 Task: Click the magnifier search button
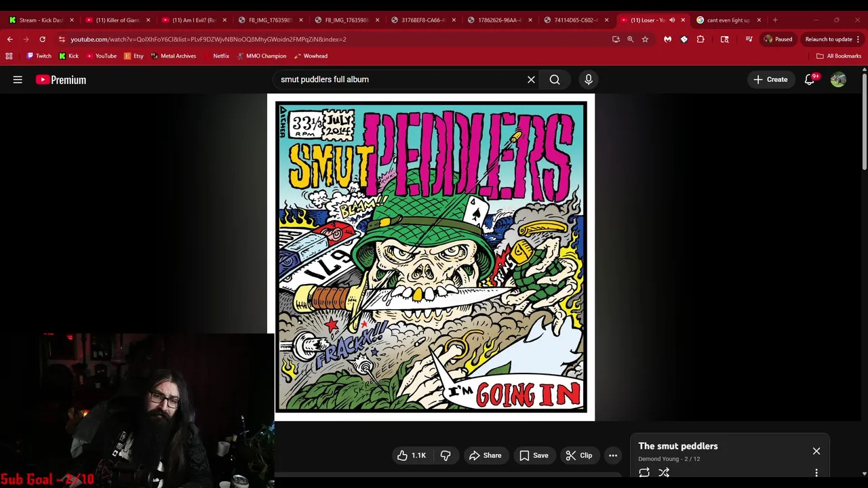(555, 79)
